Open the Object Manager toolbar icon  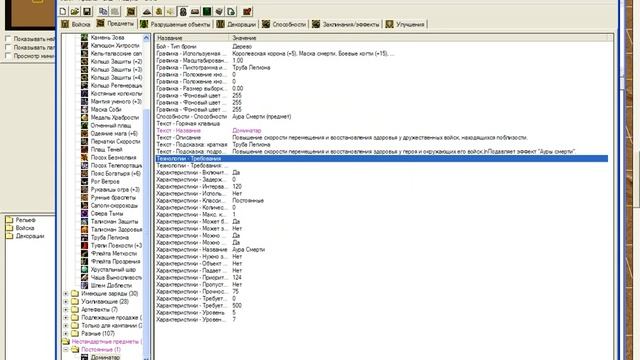click(219, 11)
